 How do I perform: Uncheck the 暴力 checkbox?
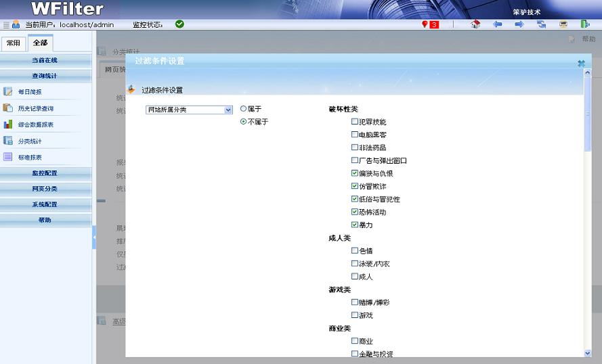(x=355, y=225)
